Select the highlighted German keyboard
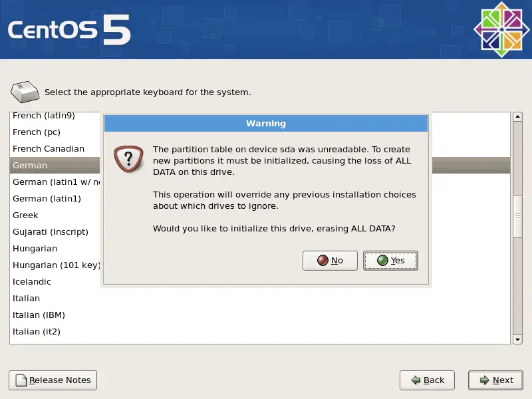Screen dimensions: 532x399 tap(55, 165)
